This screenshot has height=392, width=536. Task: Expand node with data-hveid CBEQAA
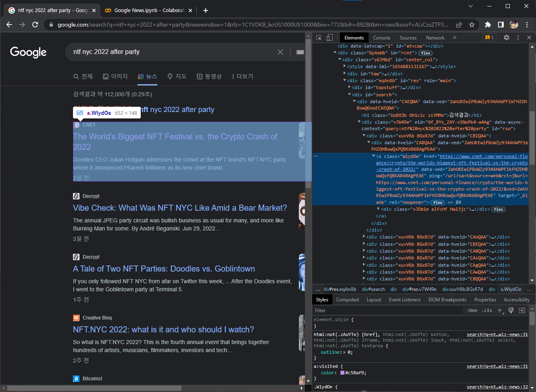(364, 244)
